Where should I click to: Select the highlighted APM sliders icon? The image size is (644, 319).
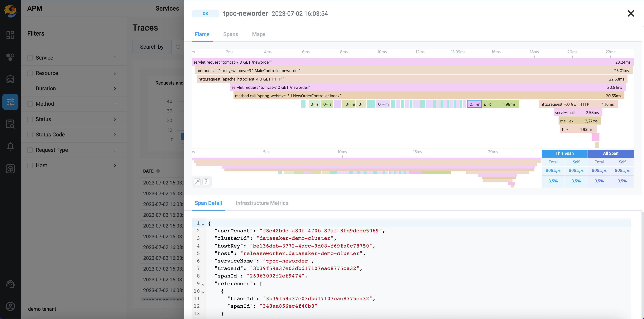10,102
